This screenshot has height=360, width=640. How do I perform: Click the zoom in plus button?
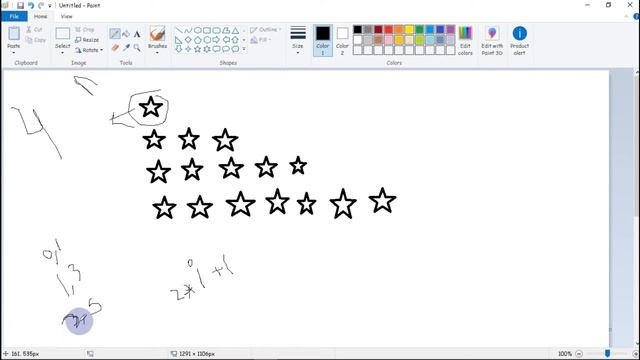point(636,353)
